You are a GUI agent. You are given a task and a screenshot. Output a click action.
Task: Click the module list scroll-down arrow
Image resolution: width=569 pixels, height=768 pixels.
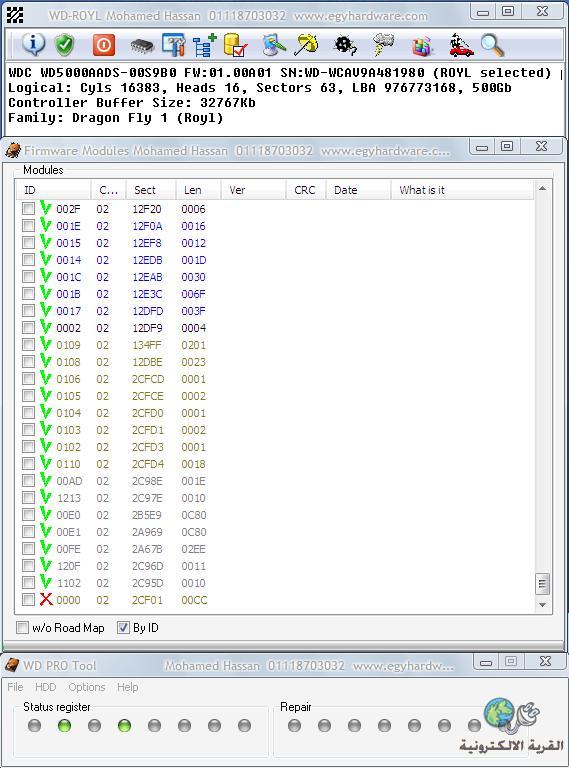543,605
